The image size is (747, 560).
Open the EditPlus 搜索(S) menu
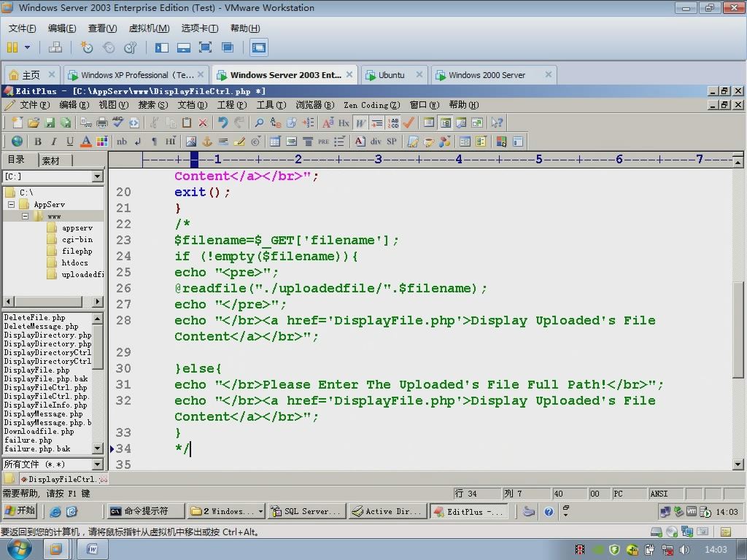click(x=153, y=105)
